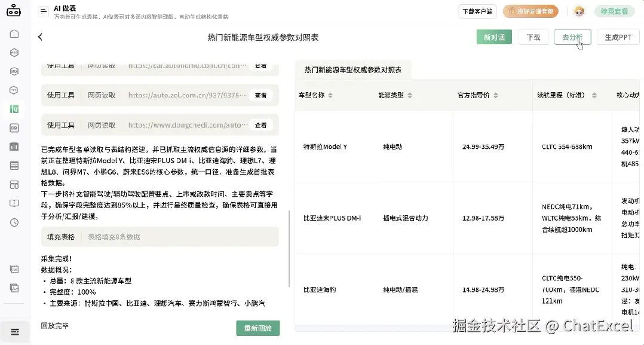This screenshot has width=644, height=345.
Task: Open the hamburger menu at sidebar bottom
Action: pyautogui.click(x=14, y=331)
